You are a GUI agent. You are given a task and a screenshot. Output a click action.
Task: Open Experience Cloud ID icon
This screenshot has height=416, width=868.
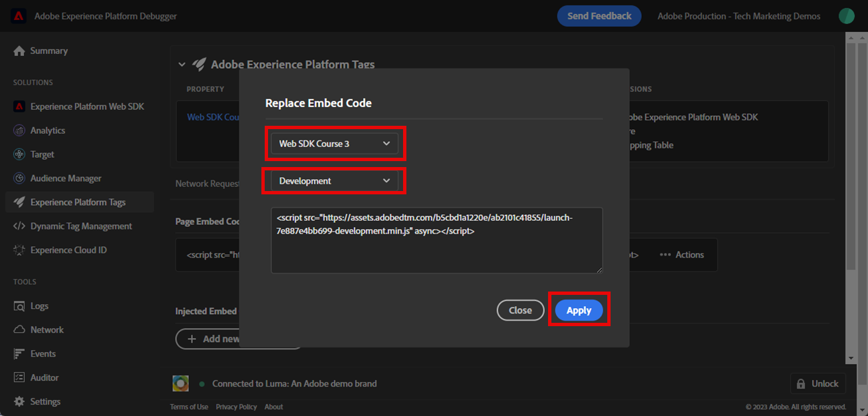[19, 250]
